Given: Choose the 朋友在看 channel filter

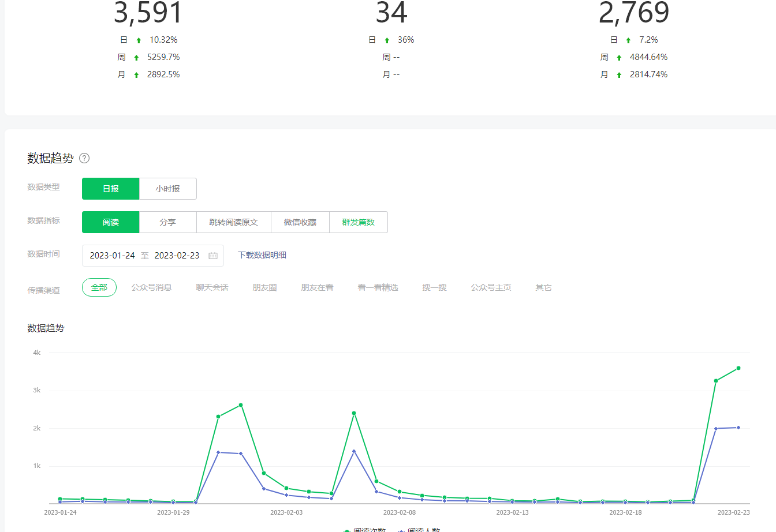Looking at the screenshot, I should (x=317, y=287).
